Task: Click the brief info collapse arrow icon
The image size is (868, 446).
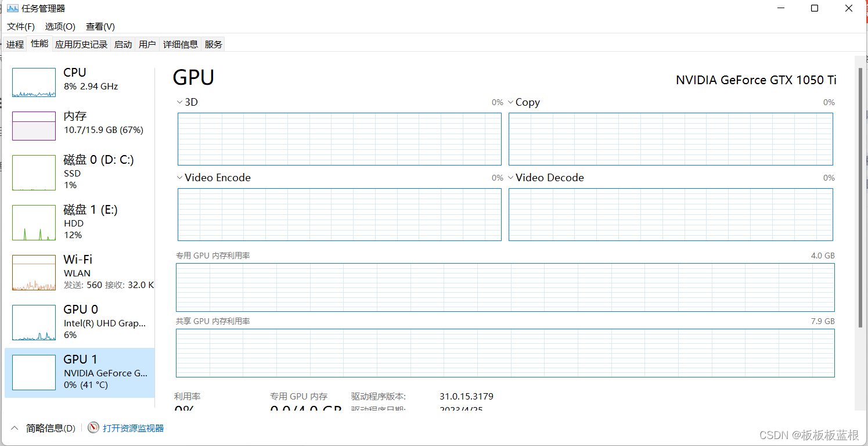Action: tap(15, 428)
